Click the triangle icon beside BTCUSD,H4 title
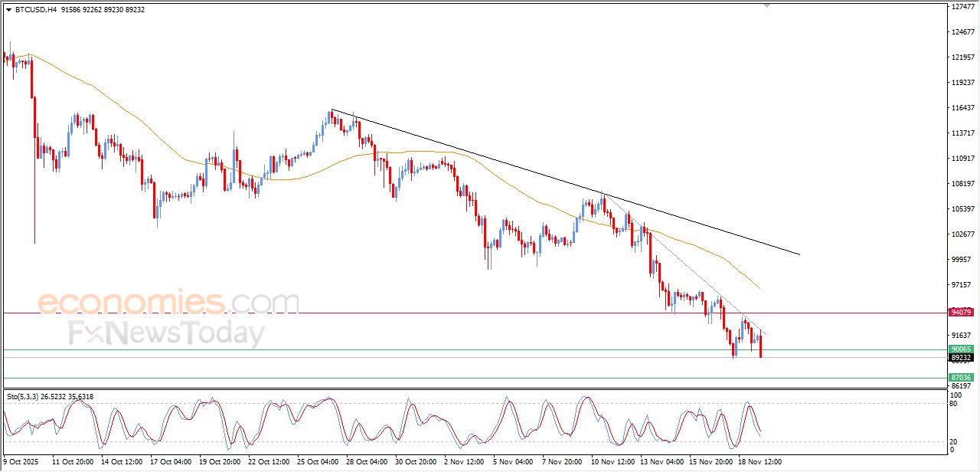Image resolution: width=980 pixels, height=472 pixels. [8, 10]
